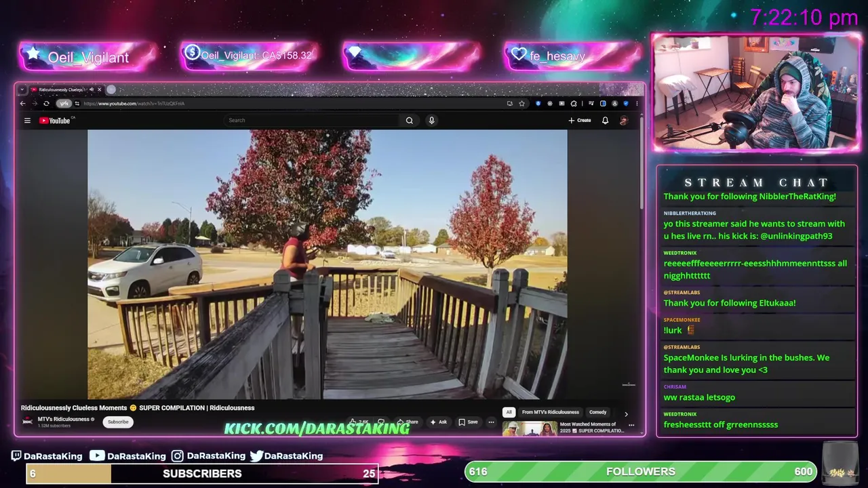Open options dots for the recommended video
The width and height of the screenshot is (868, 488).
pos(631,426)
